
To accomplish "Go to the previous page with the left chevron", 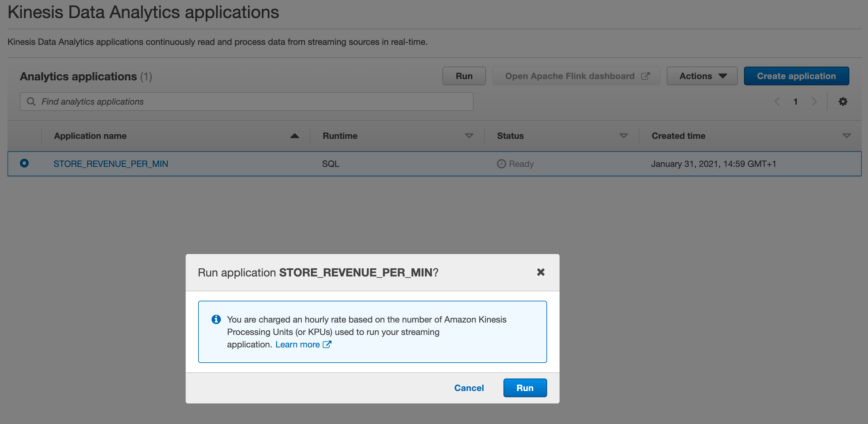I will click(777, 101).
